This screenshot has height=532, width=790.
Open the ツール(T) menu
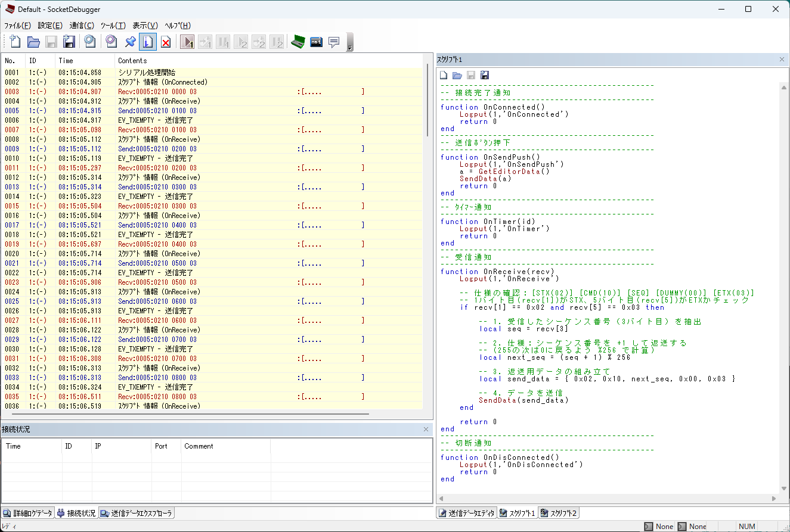pyautogui.click(x=113, y=26)
